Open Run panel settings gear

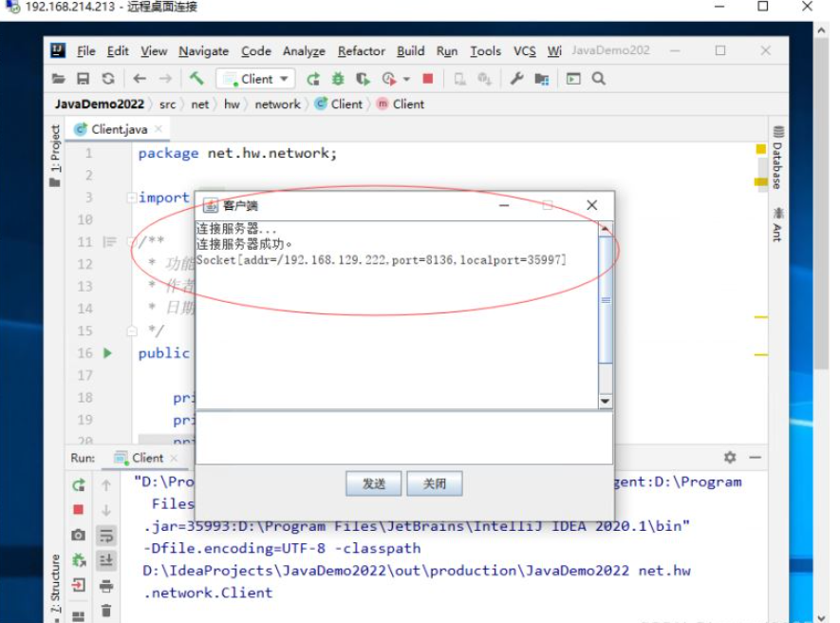pyautogui.click(x=730, y=458)
